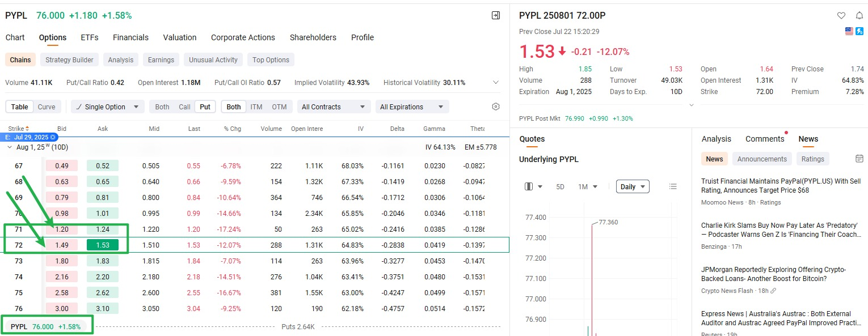Switch to Table view
This screenshot has height=336, width=868.
pos(19,107)
